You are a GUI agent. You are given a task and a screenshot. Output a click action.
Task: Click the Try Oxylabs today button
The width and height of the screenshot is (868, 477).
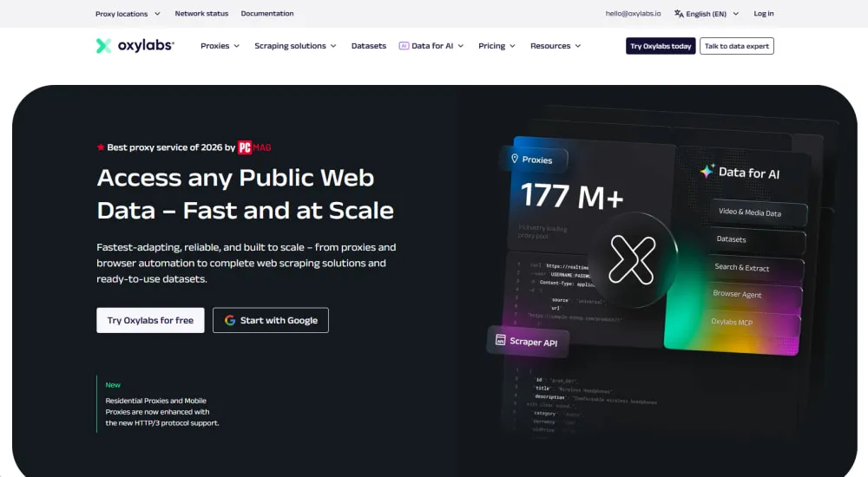point(661,46)
